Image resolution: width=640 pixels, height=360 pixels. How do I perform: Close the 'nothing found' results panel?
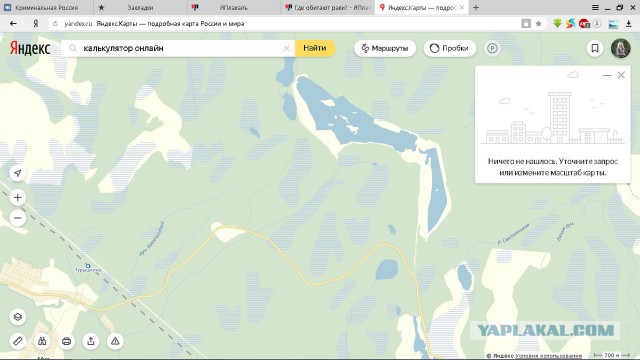pos(621,75)
